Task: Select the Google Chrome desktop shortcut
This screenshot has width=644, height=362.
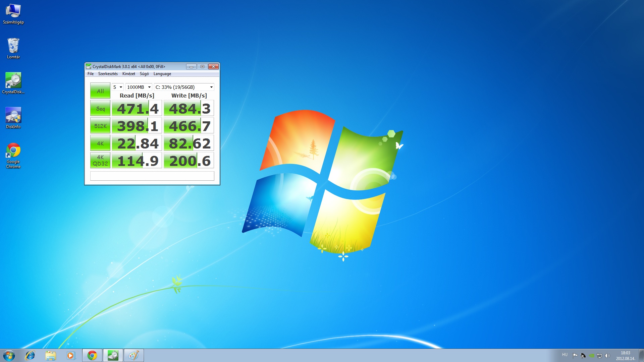Action: 13,156
